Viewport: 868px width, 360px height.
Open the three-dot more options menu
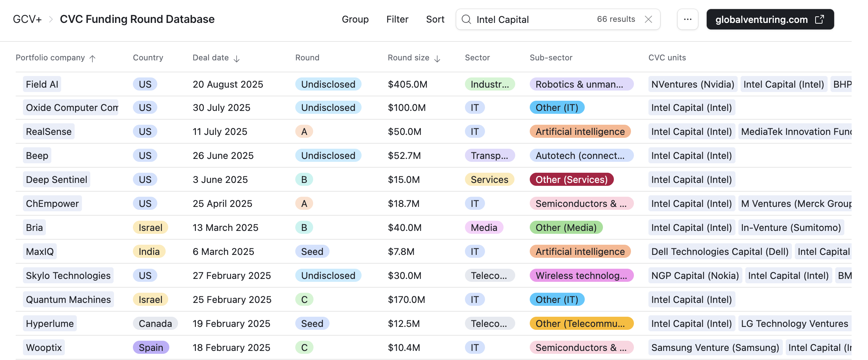687,19
